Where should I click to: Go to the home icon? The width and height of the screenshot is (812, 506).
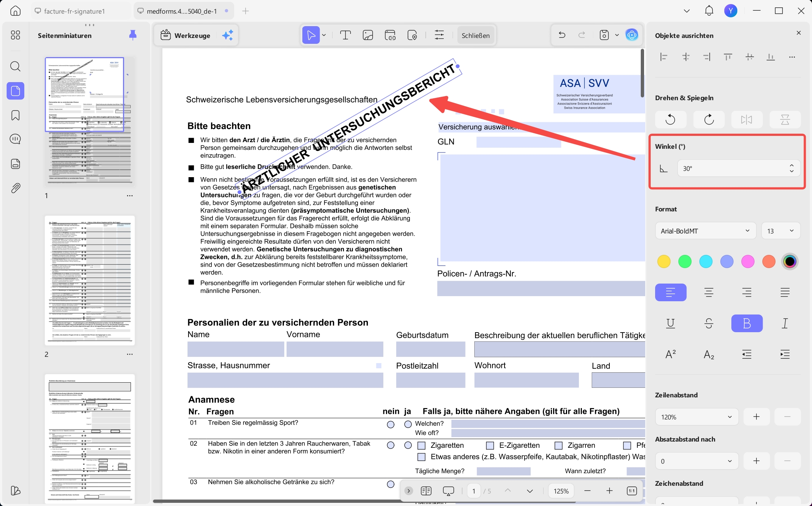(x=15, y=11)
